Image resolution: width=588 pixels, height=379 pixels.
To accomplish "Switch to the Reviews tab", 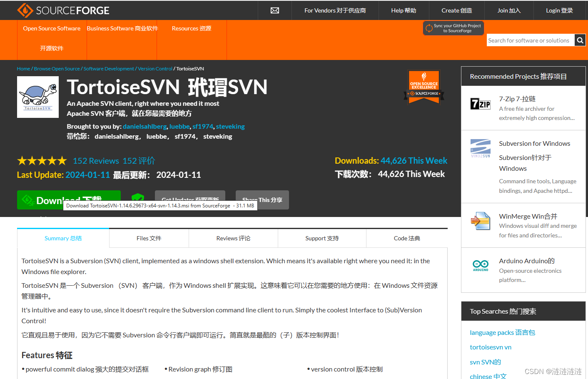I will pyautogui.click(x=233, y=238).
